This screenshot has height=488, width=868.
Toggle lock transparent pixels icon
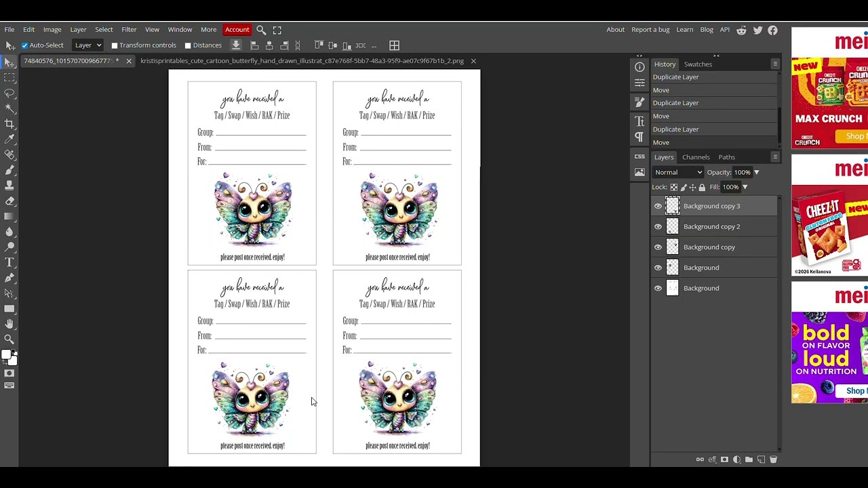coord(673,187)
